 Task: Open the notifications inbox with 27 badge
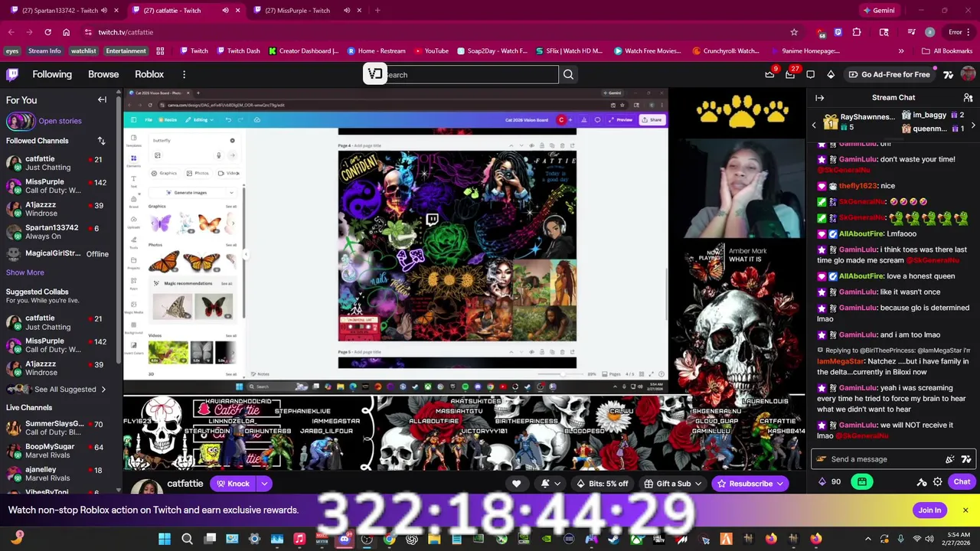(790, 74)
